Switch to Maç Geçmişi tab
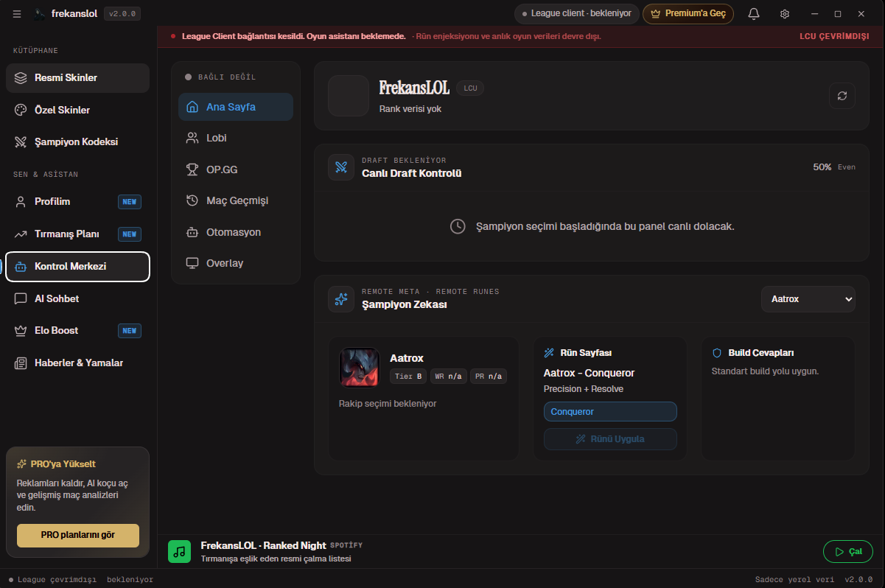 tap(236, 200)
